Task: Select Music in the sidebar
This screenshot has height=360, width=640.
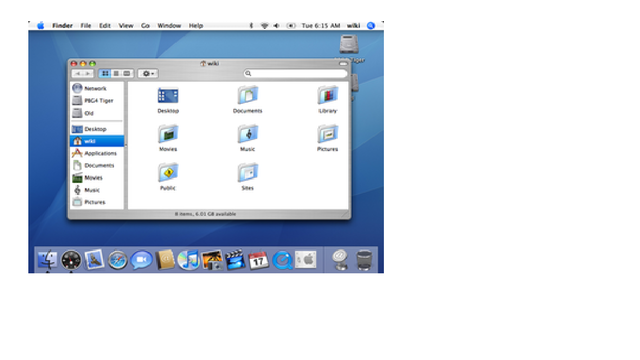Action: point(97,190)
